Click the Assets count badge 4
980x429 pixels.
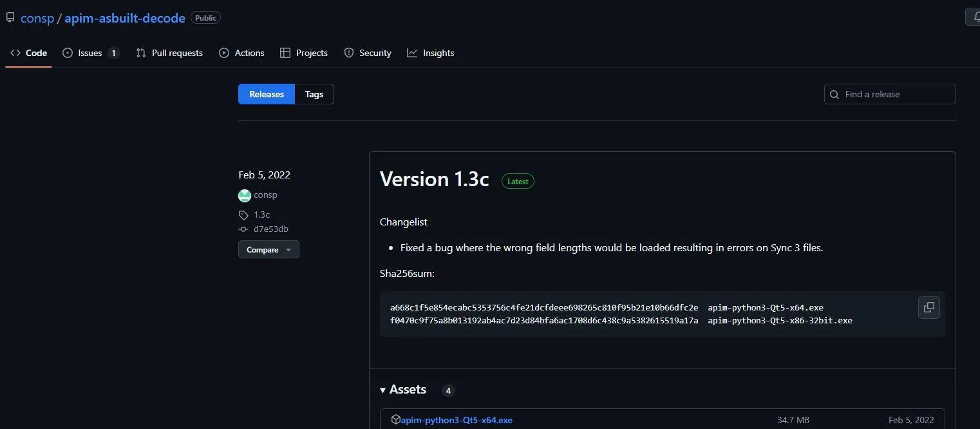[x=448, y=390]
